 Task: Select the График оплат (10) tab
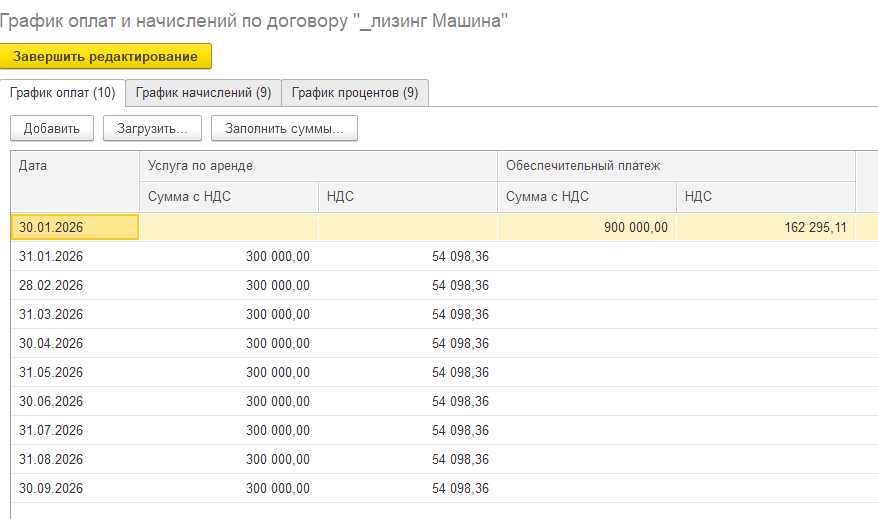(63, 92)
